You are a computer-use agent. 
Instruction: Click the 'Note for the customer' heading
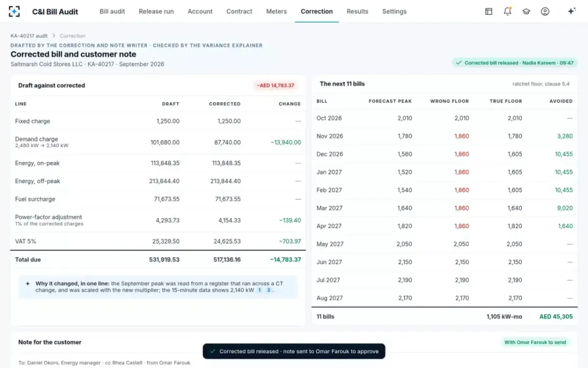pos(50,342)
